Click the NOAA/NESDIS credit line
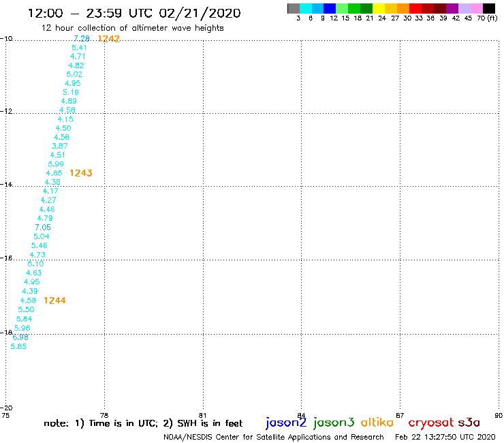 pos(274,438)
